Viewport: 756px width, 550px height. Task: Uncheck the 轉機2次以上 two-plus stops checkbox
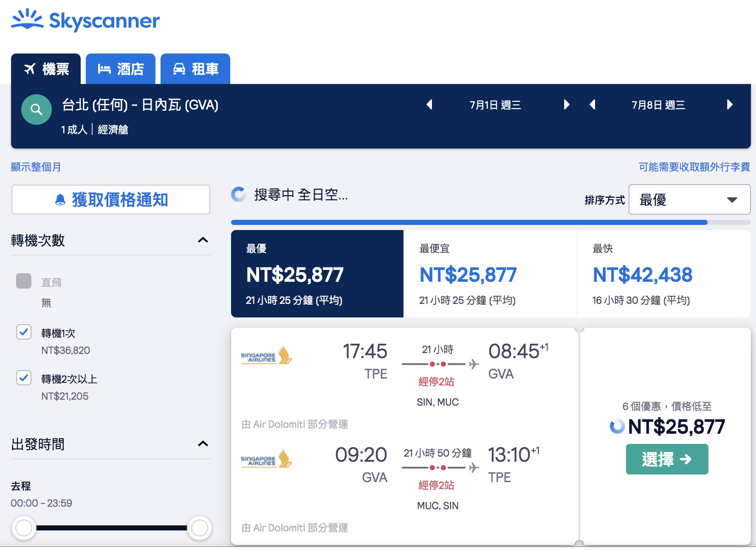pyautogui.click(x=24, y=378)
